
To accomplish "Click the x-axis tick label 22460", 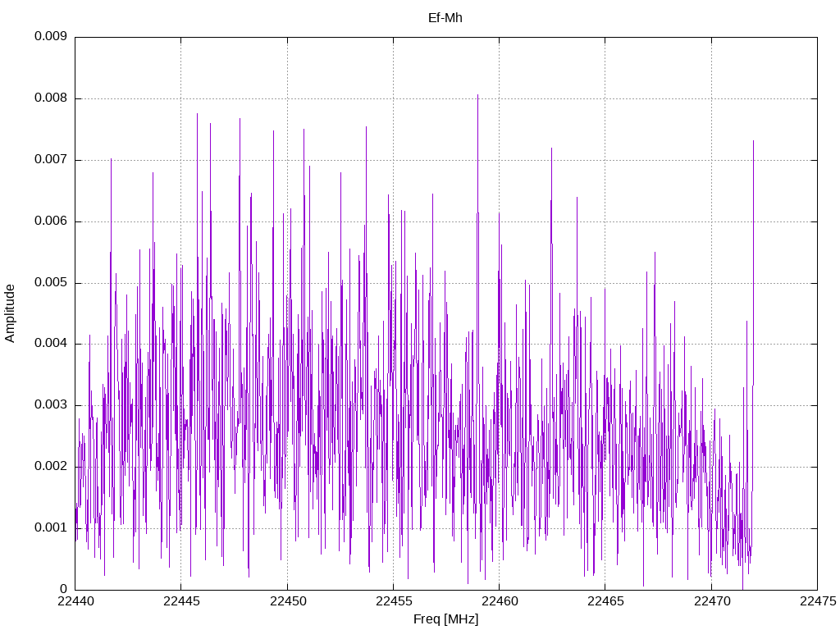I will (500, 601).
